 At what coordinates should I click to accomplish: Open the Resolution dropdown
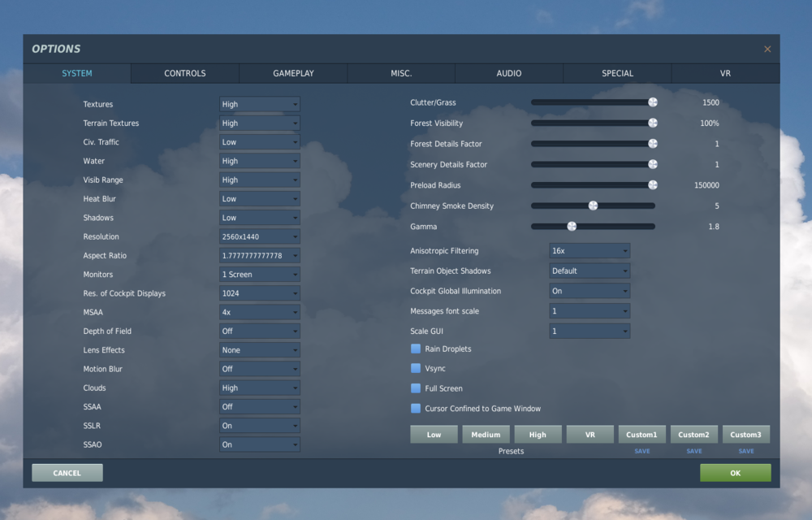point(259,236)
